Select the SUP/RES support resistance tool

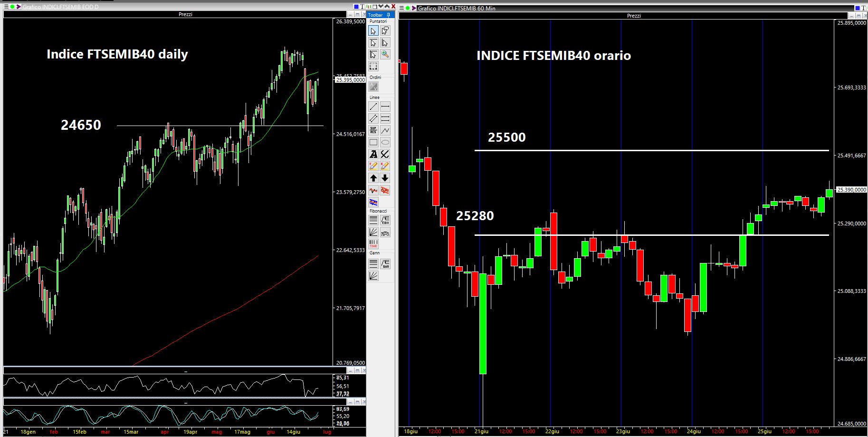(373, 130)
